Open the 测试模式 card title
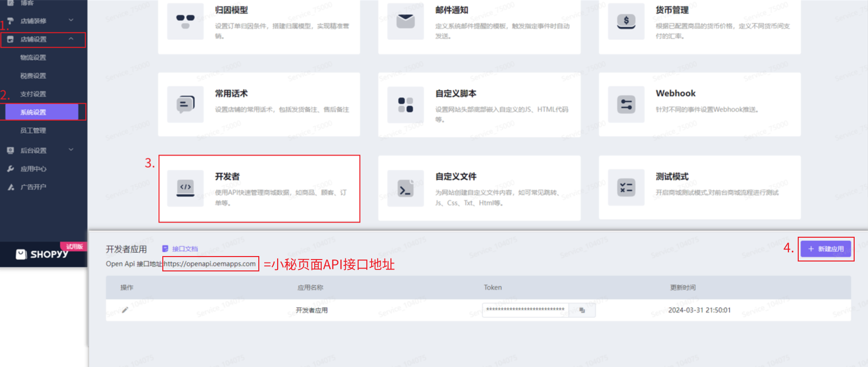Screen dimensions: 868x367 672,176
